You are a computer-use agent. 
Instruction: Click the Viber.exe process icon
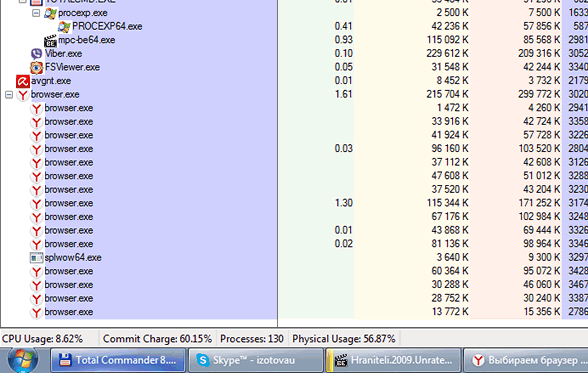coord(36,54)
